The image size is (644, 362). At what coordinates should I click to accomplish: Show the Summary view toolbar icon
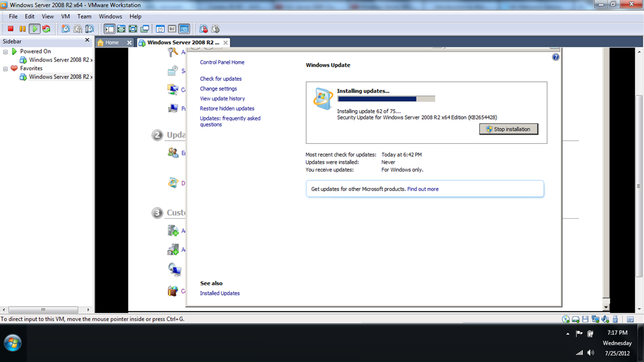pos(160,29)
